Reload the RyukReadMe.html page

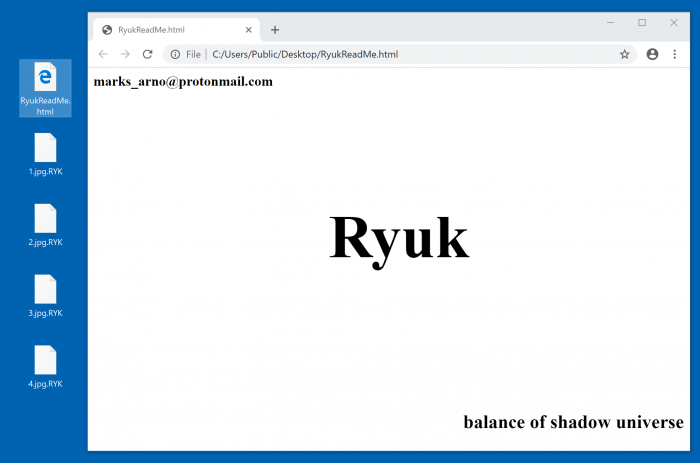[147, 54]
